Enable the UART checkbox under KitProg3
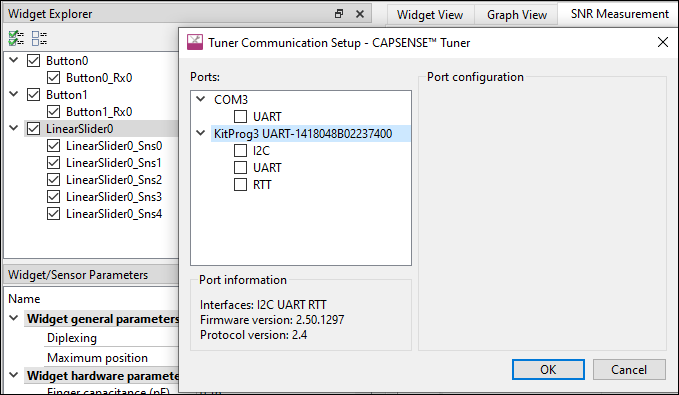679x395 pixels. 240,168
